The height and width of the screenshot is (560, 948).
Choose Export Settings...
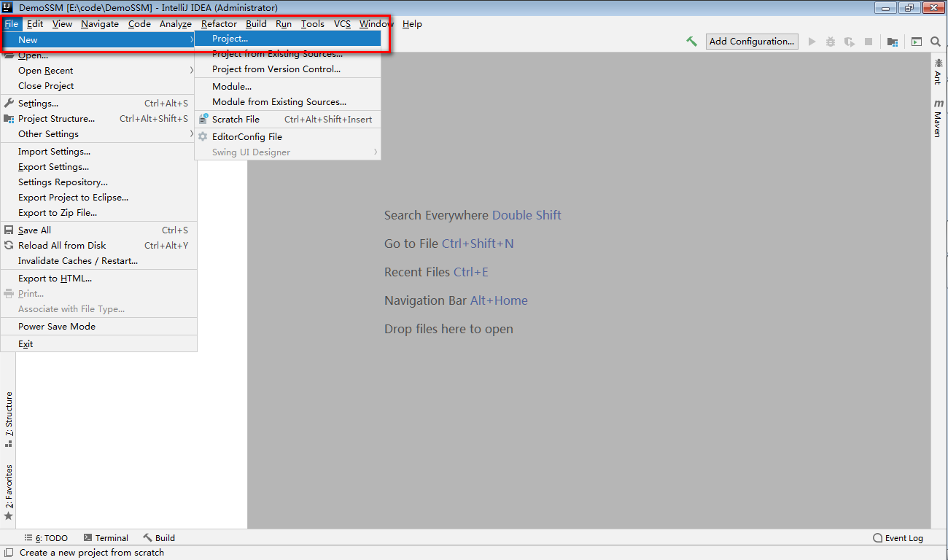[98, 167]
